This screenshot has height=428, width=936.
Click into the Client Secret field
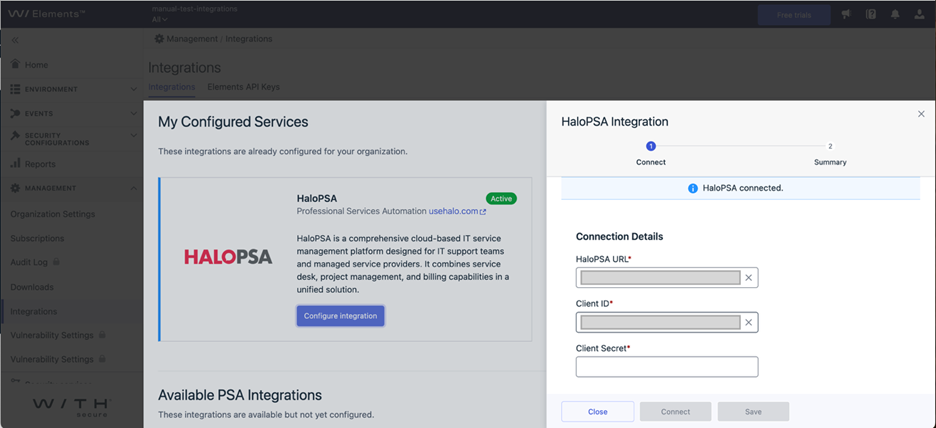pyautogui.click(x=667, y=367)
